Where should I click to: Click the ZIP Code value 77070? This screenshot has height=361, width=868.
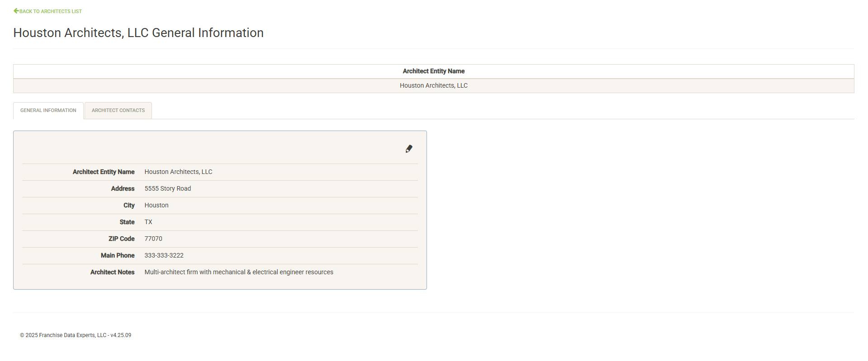(x=153, y=239)
